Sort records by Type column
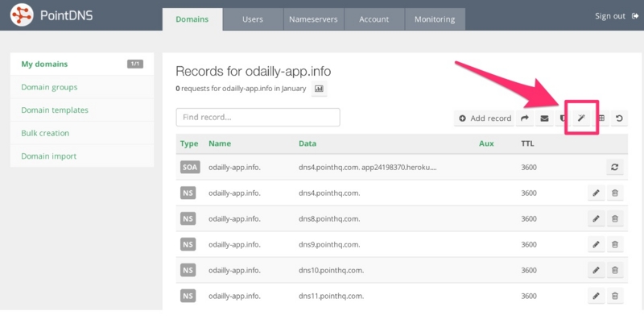Screen dimensions: 644x332 pyautogui.click(x=189, y=143)
